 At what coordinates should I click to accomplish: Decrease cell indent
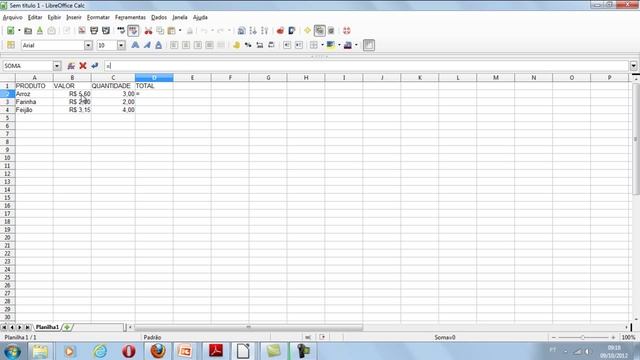click(x=287, y=45)
